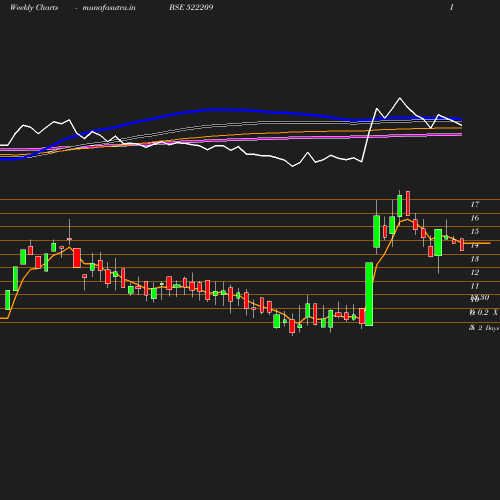
Task: Click the price axis label 16
Action: tap(475, 218)
